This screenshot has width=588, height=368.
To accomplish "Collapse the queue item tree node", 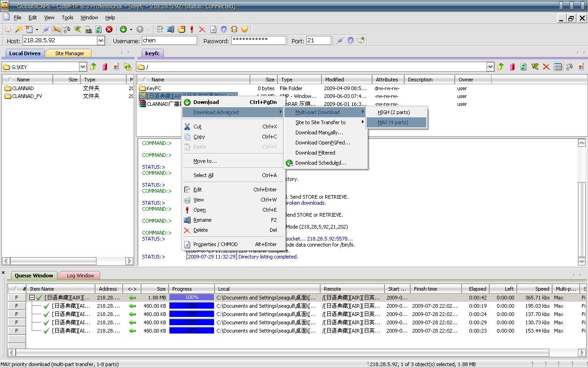I will [32, 298].
